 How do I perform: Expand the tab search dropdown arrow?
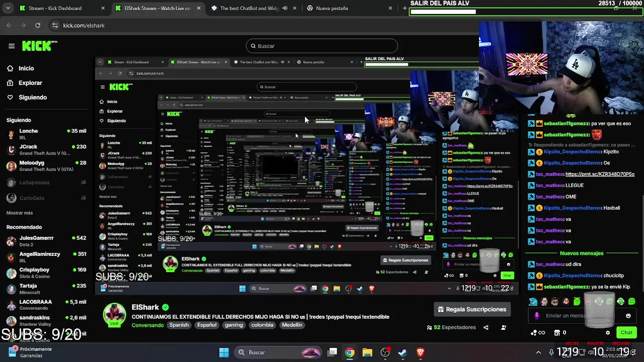[7, 8]
